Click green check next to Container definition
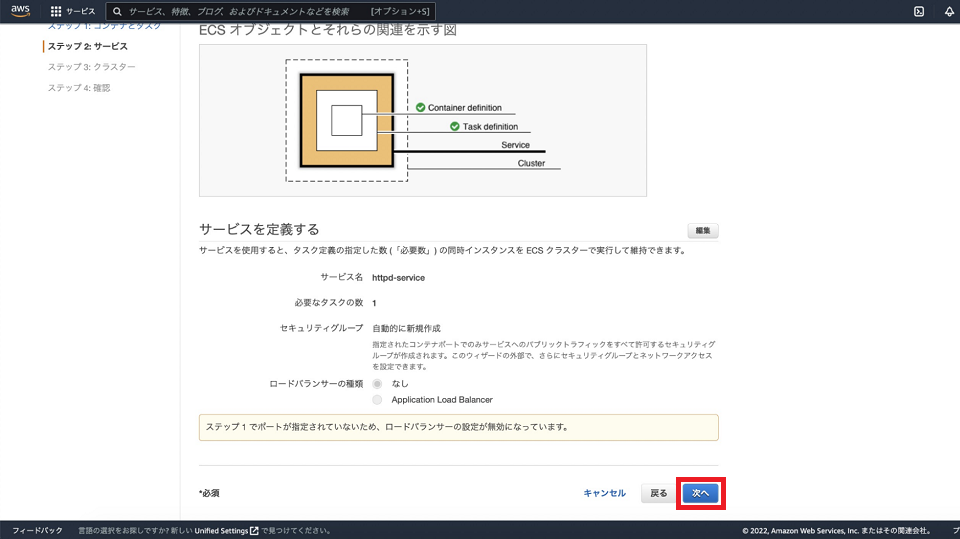 (421, 107)
